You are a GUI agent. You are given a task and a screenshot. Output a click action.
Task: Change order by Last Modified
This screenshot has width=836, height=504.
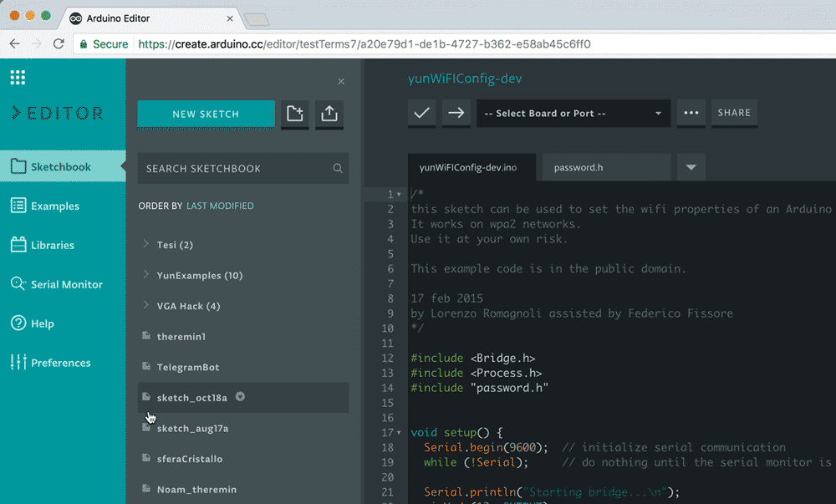click(220, 206)
